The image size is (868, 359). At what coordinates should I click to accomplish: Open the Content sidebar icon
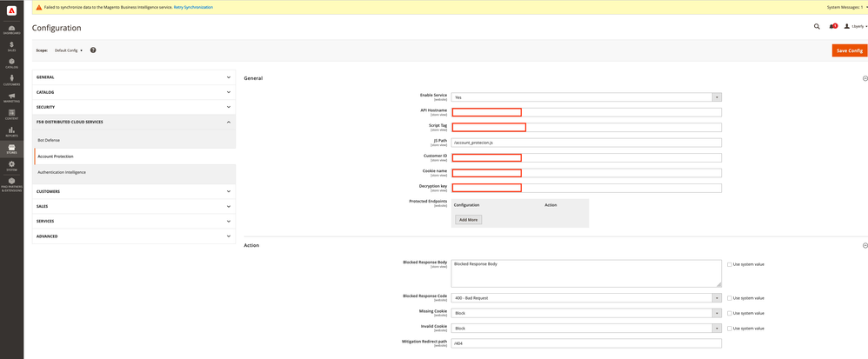click(x=11, y=115)
